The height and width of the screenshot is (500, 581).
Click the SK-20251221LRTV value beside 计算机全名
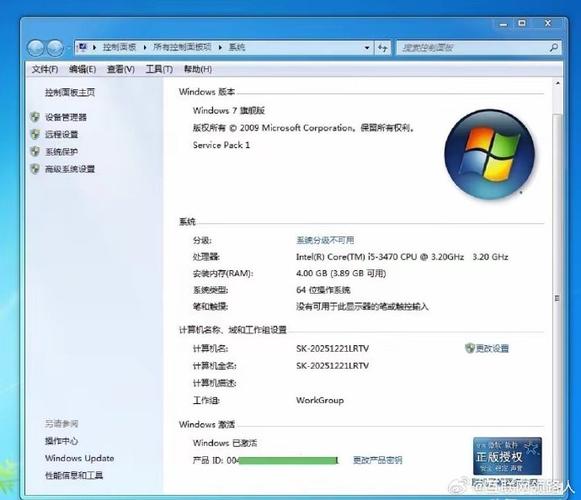[x=332, y=366]
